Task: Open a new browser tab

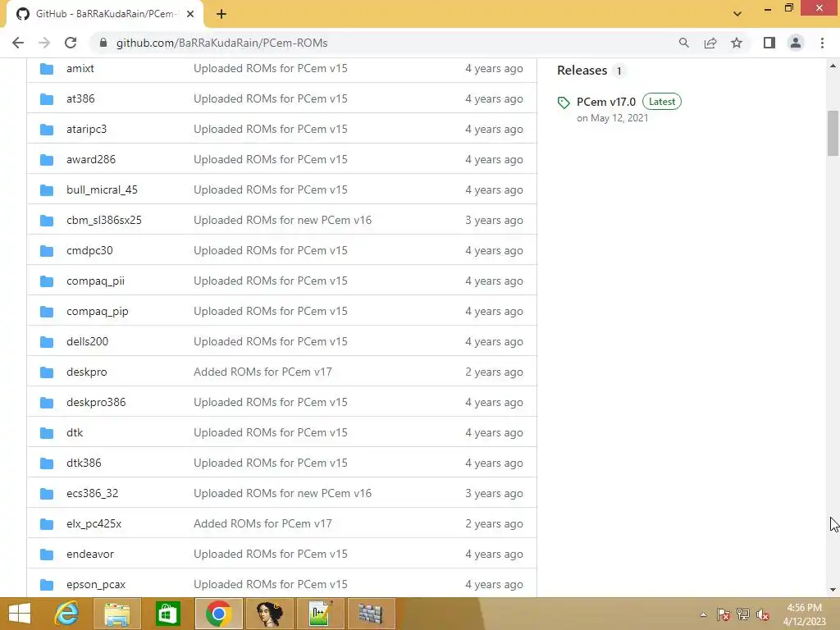Action: tap(221, 14)
